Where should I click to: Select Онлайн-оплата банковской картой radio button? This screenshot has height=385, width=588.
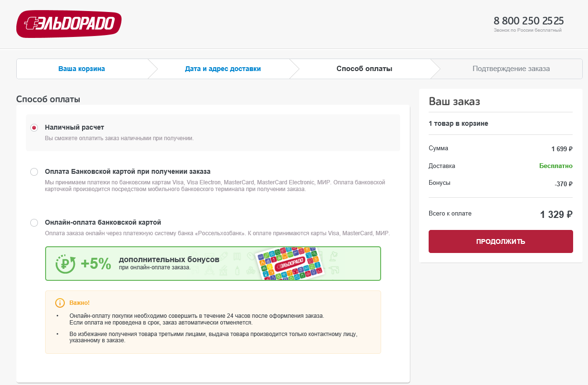tap(34, 223)
